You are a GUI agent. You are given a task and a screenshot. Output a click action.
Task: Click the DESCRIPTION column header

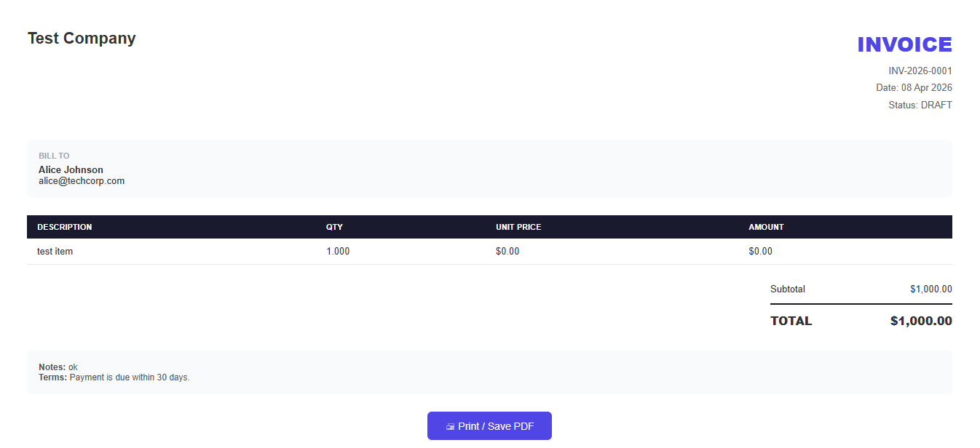pyautogui.click(x=65, y=227)
